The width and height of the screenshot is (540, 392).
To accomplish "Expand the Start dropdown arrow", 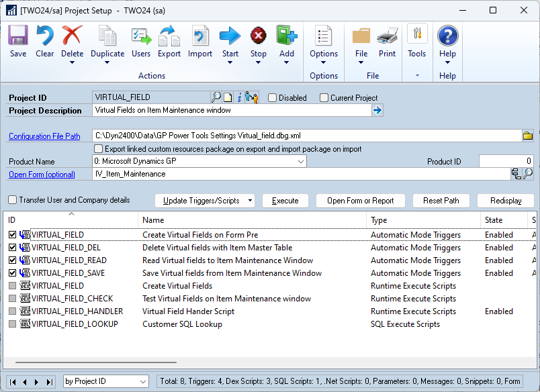I will [x=230, y=62].
